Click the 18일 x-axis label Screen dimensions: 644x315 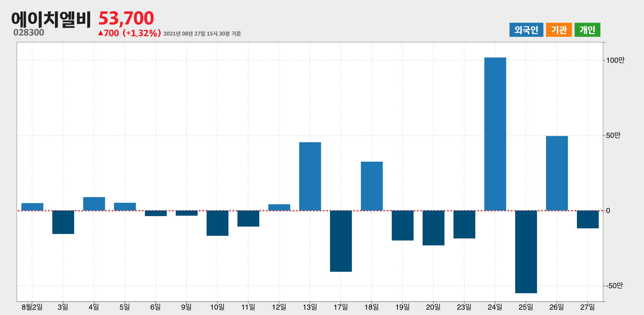372,307
